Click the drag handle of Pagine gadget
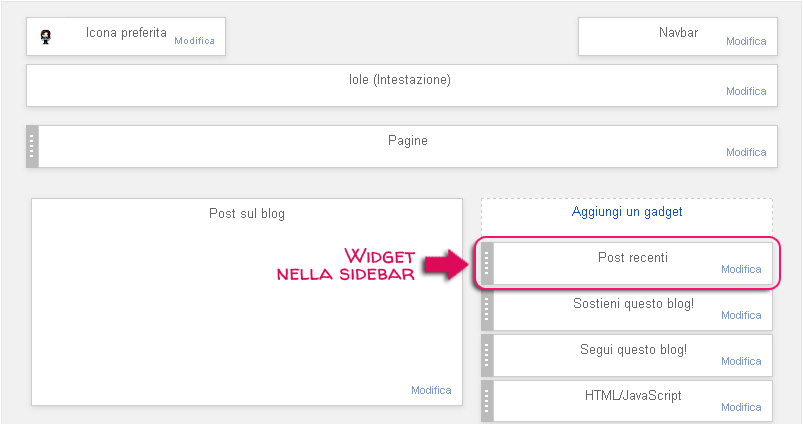803x424 pixels. [32, 146]
